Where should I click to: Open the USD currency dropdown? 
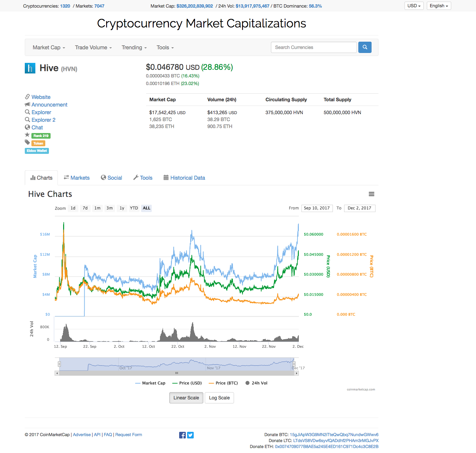(x=414, y=6)
